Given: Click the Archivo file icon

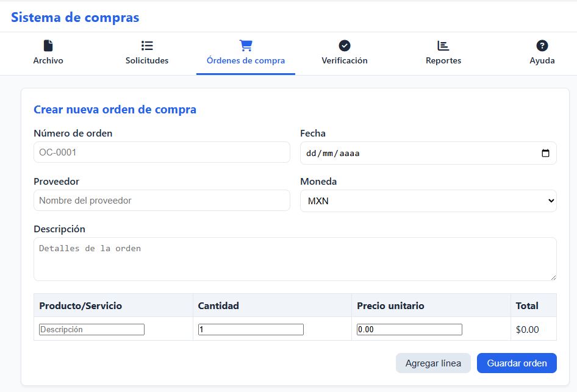Looking at the screenshot, I should pyautogui.click(x=48, y=46).
